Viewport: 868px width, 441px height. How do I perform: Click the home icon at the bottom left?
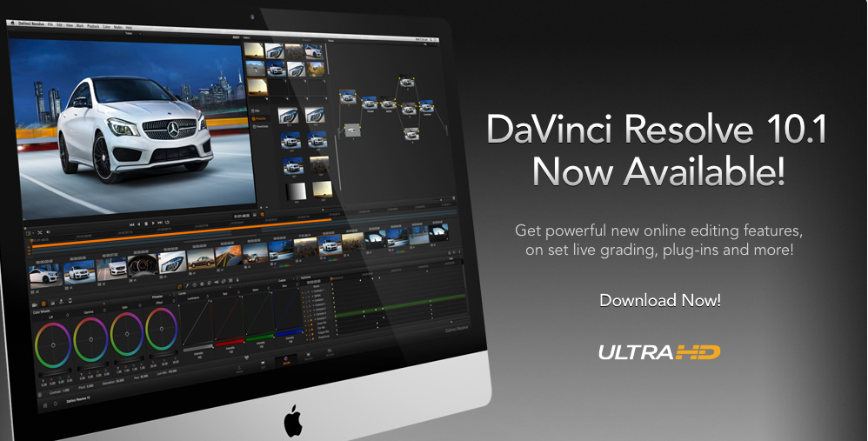(x=45, y=405)
